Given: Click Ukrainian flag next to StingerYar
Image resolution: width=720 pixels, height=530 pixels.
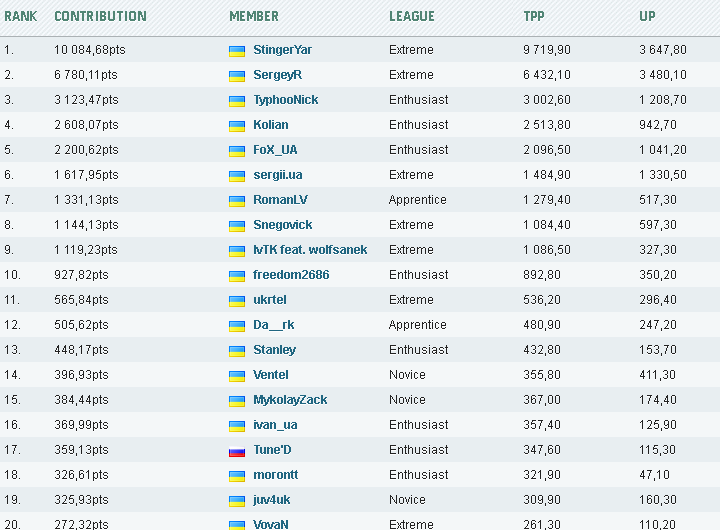Looking at the screenshot, I should pos(237,51).
